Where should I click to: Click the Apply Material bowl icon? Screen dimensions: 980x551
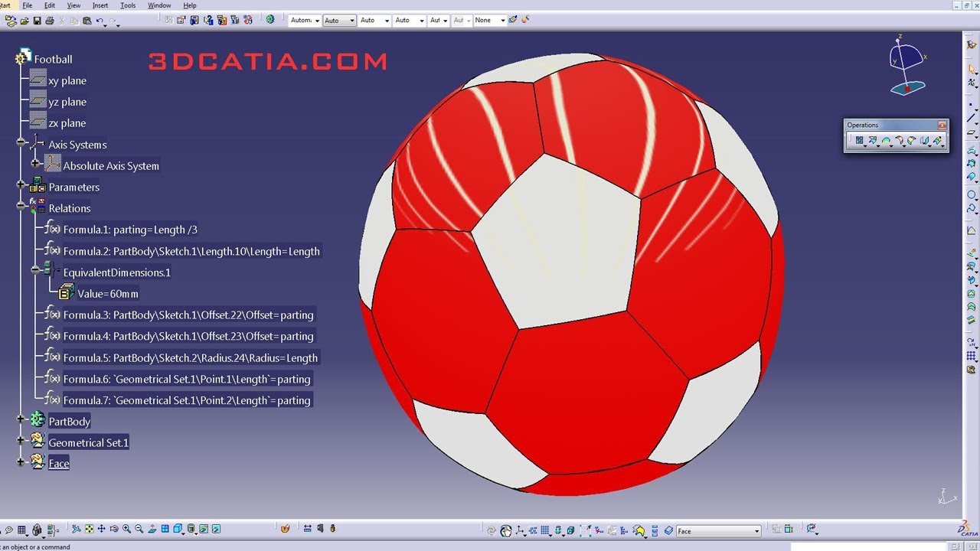pyautogui.click(x=285, y=529)
